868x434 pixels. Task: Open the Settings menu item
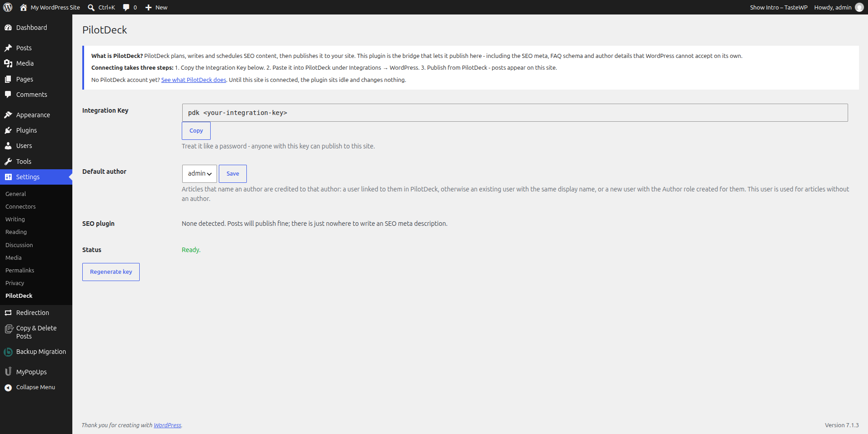(36, 177)
